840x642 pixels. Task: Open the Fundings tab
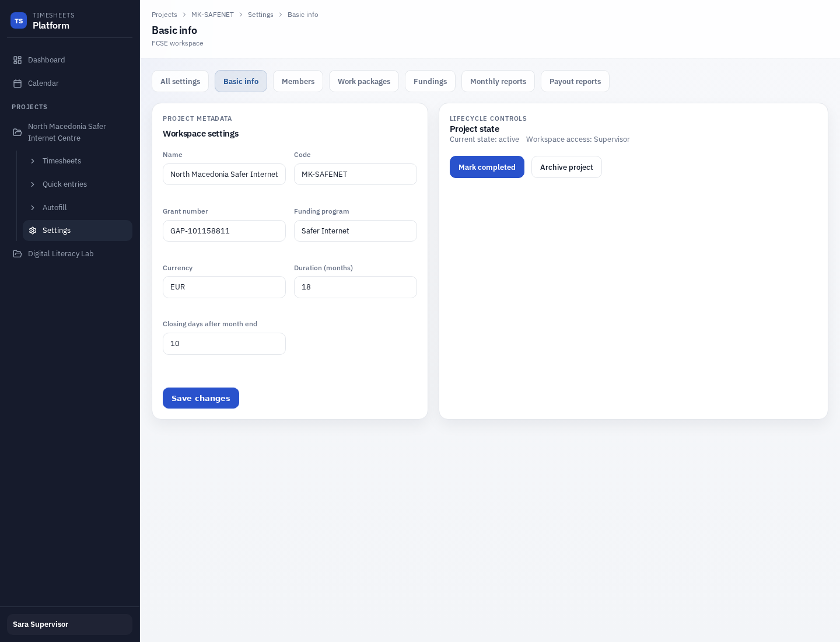[430, 81]
